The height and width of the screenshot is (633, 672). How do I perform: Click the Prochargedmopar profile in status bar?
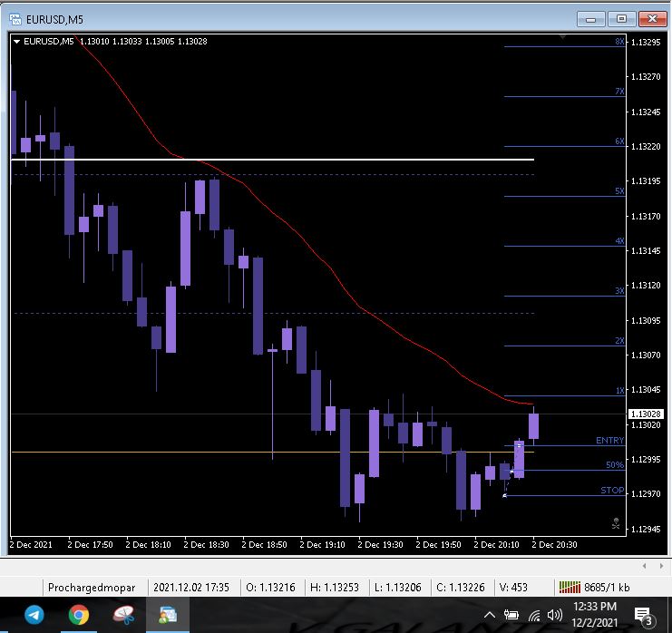coord(92,587)
